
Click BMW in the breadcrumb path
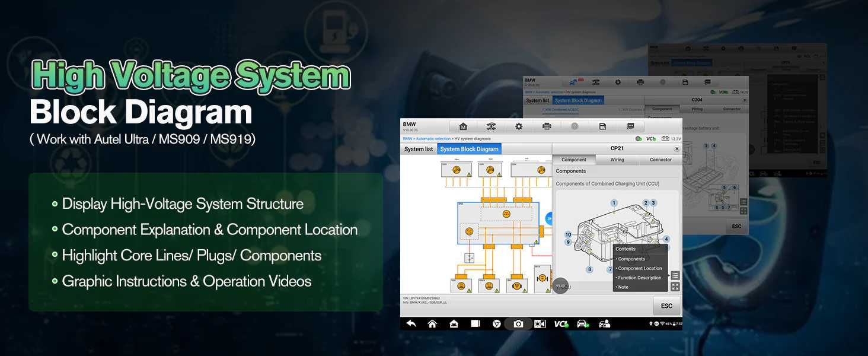tap(407, 139)
